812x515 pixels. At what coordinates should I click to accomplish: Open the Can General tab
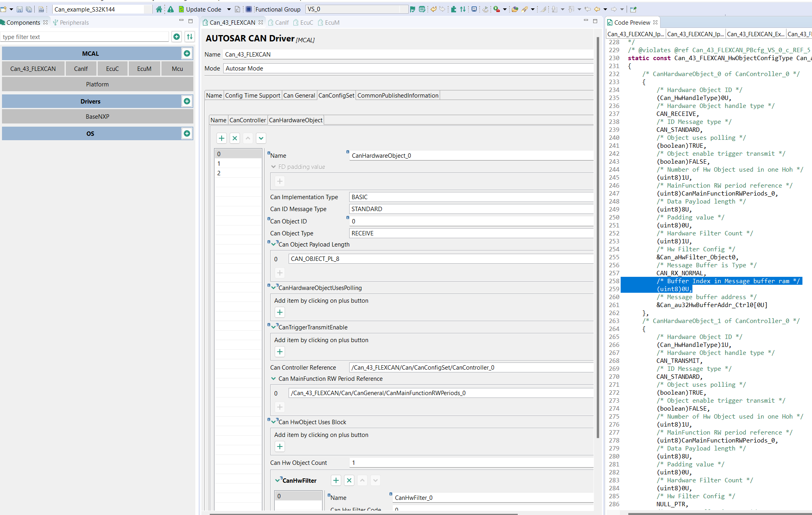pos(299,95)
